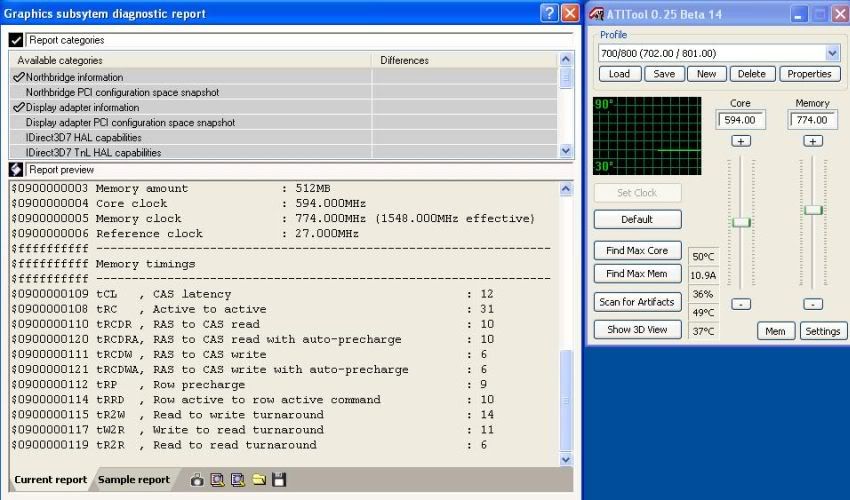The height and width of the screenshot is (500, 850).
Task: Click the first report compare icon
Action: pyautogui.click(x=218, y=480)
